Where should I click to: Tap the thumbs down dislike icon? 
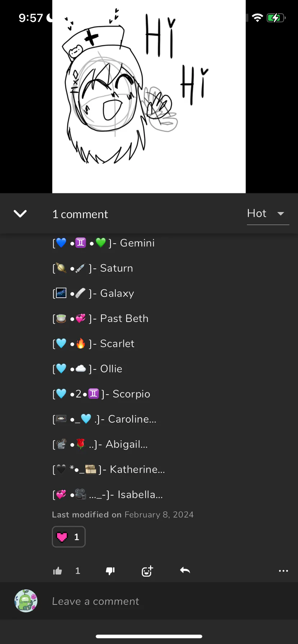coord(110,571)
